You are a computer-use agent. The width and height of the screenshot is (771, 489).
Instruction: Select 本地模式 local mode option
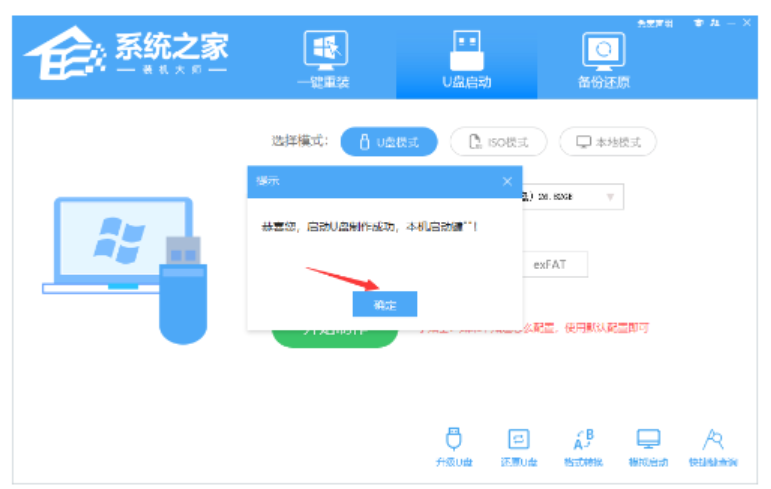point(608,142)
